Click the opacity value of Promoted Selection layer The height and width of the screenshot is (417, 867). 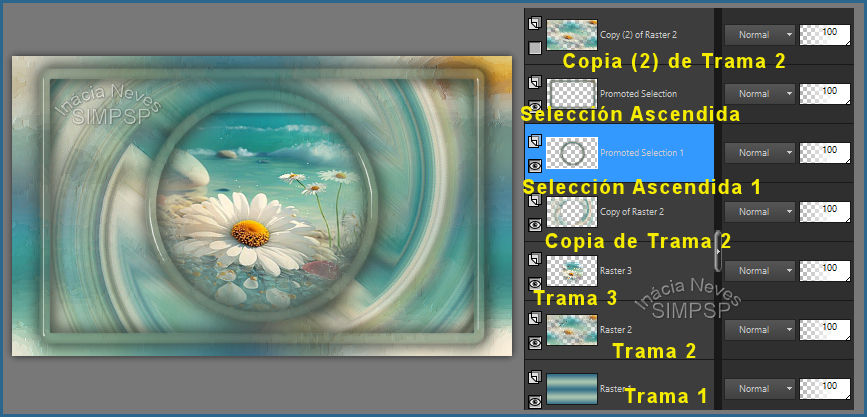(x=825, y=94)
